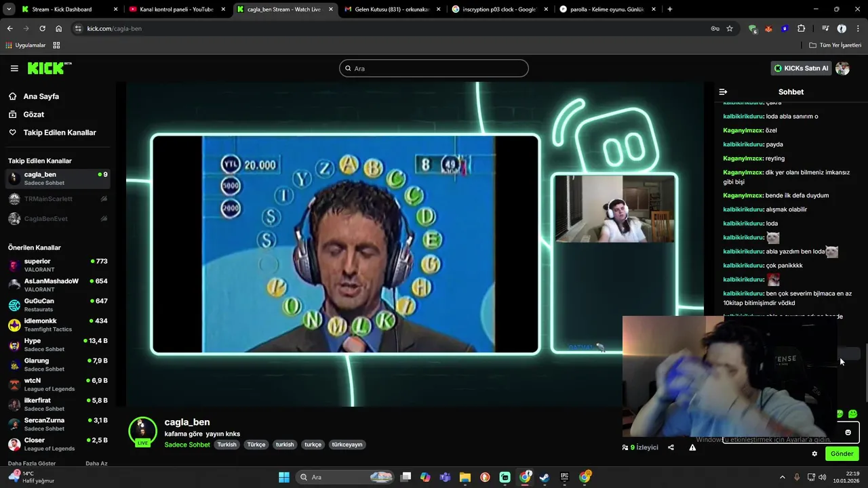Open recommended channel ilkerfirat
The width and height of the screenshot is (868, 488).
click(58, 404)
